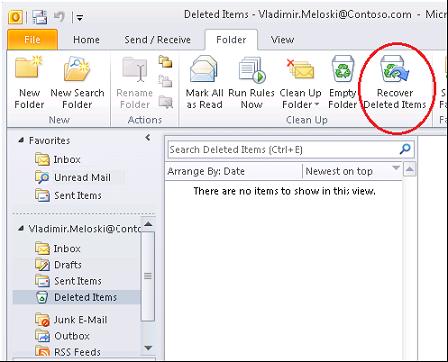448x362 pixels.
Task: Click the folder list scrollbar down arrow
Action: click(148, 348)
